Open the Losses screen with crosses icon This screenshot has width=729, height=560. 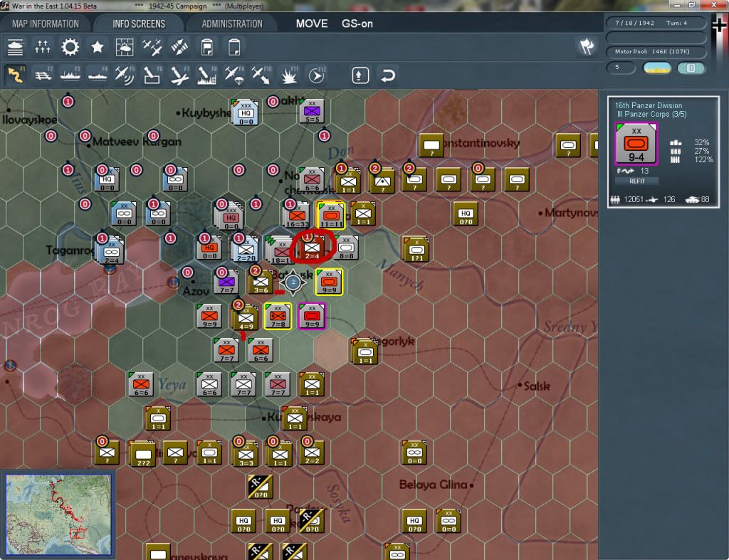[x=42, y=47]
